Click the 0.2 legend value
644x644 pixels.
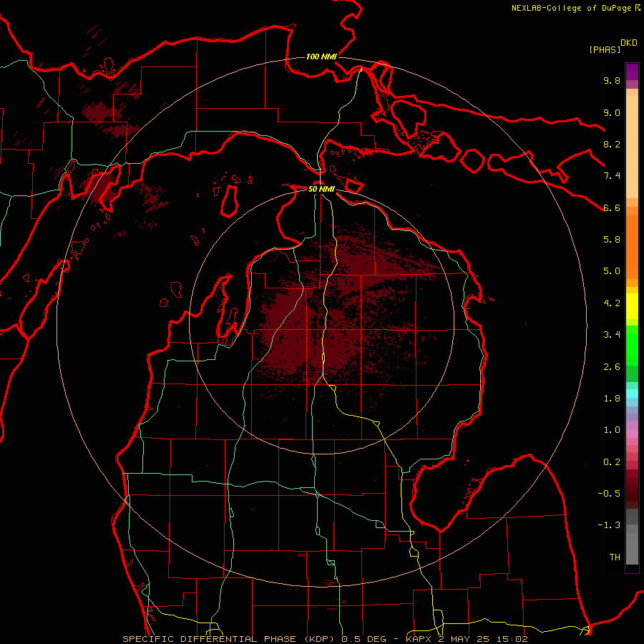click(x=612, y=462)
